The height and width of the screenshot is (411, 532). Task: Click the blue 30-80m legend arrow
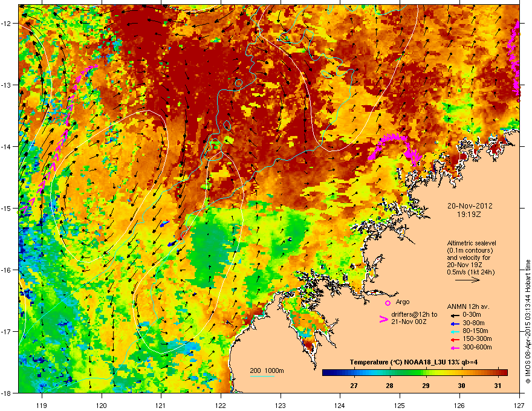[454, 323]
